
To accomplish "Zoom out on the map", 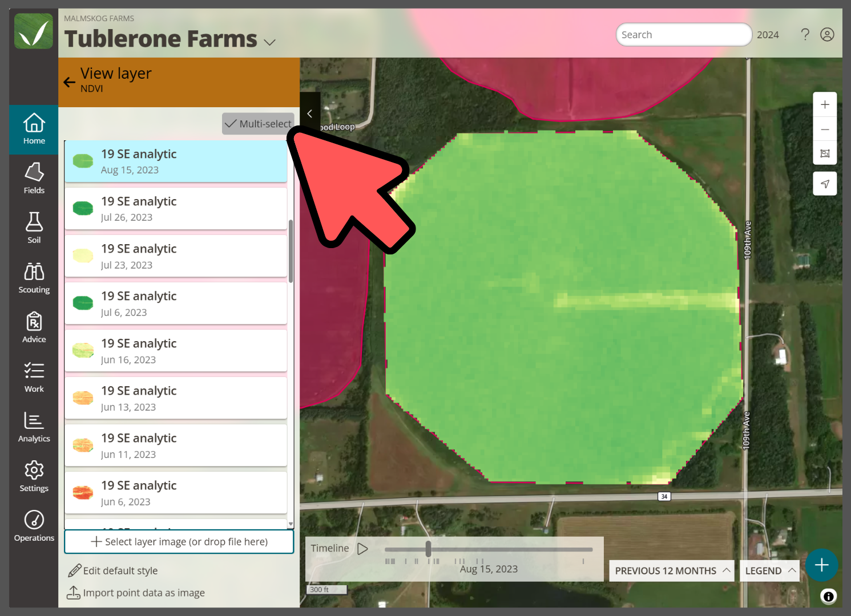I will [825, 129].
